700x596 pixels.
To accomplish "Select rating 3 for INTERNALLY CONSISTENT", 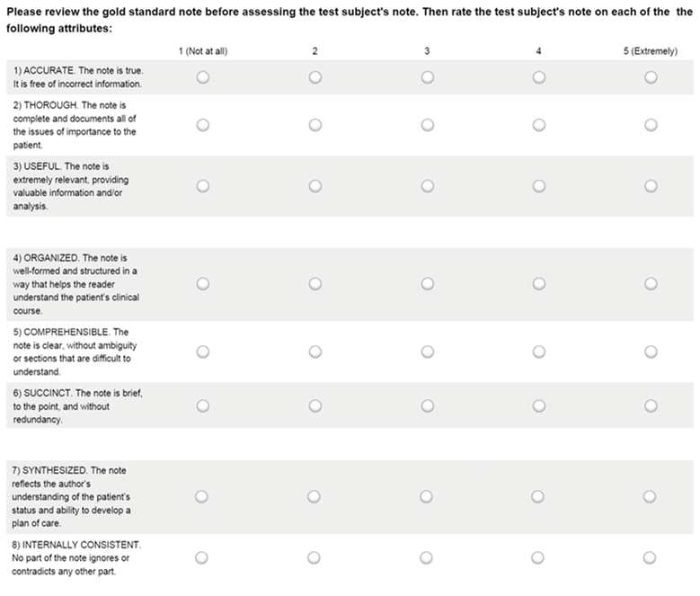I will click(427, 557).
